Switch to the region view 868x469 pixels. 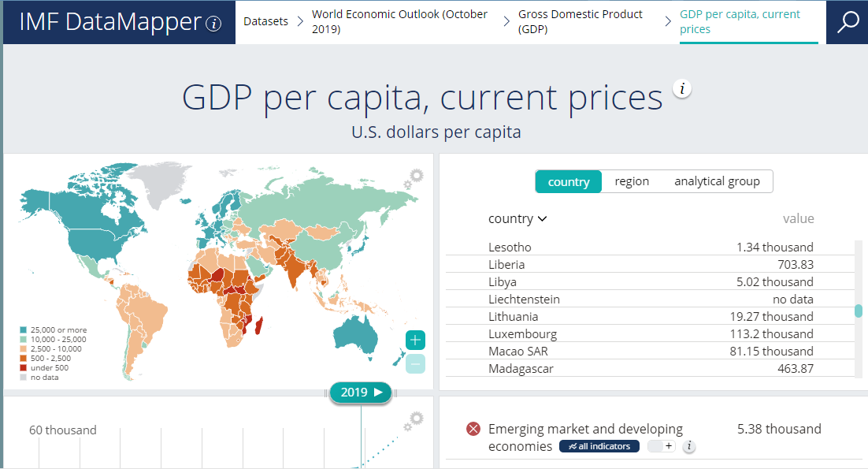[632, 181]
